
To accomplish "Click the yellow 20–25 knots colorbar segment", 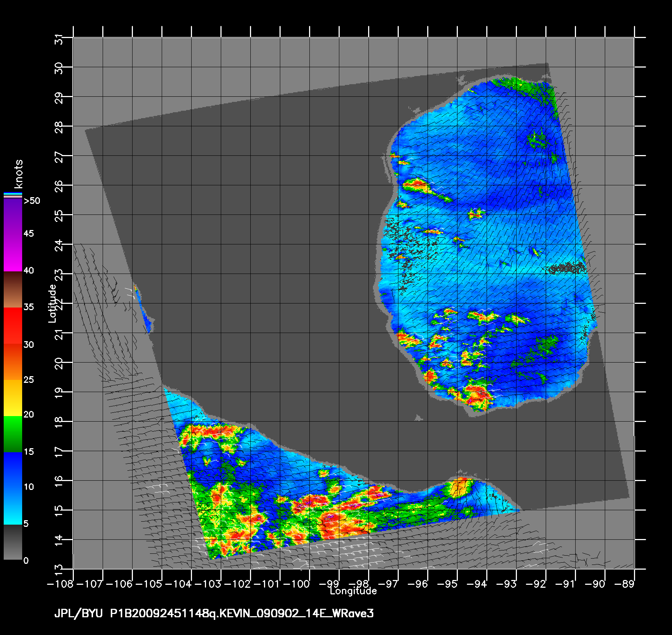I will point(13,398).
